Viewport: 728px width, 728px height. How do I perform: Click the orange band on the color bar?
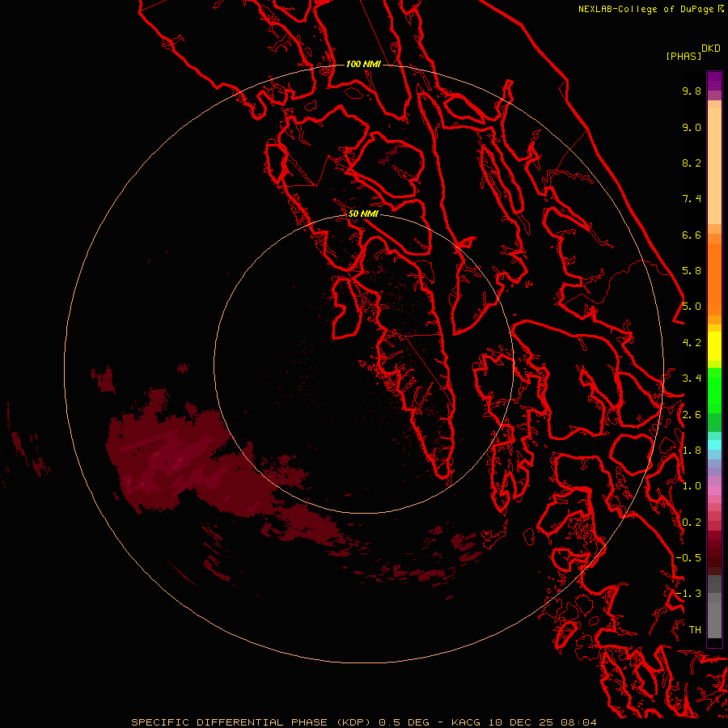(x=714, y=280)
